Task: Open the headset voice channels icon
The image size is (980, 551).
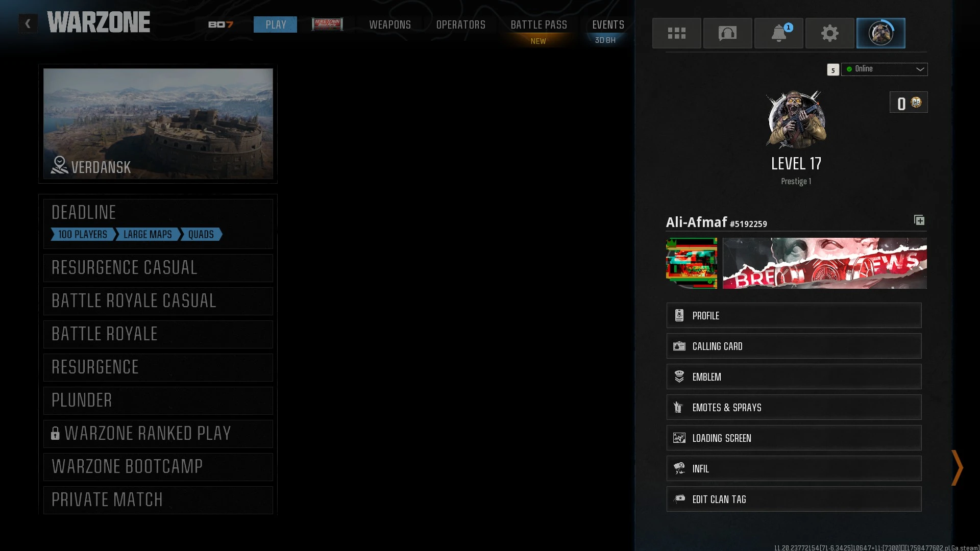Action: tap(727, 33)
